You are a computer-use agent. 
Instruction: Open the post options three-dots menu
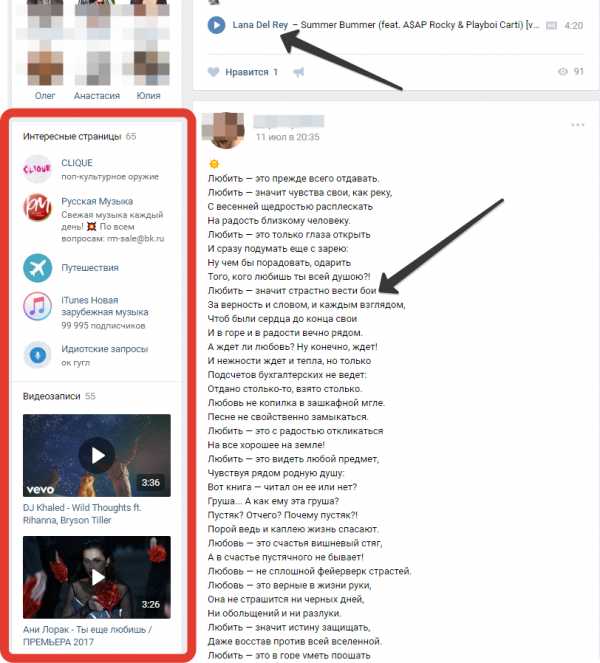coord(578,125)
